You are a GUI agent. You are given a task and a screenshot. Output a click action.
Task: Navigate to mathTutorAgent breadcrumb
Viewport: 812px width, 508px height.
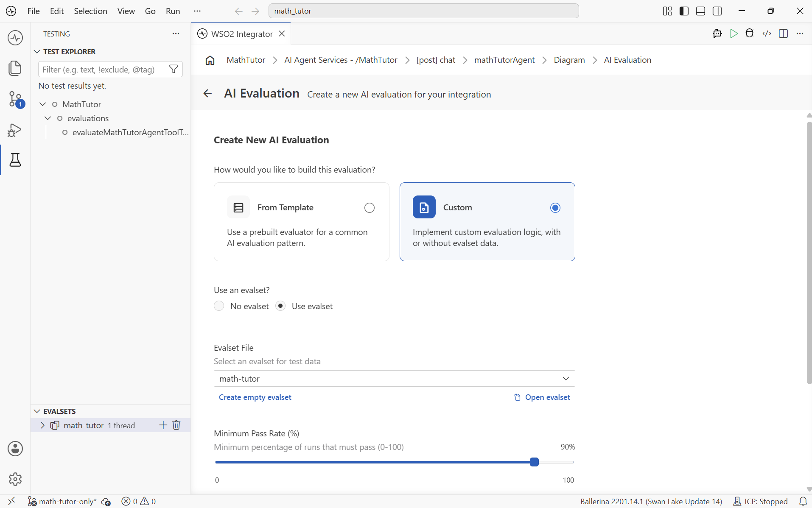coord(504,60)
